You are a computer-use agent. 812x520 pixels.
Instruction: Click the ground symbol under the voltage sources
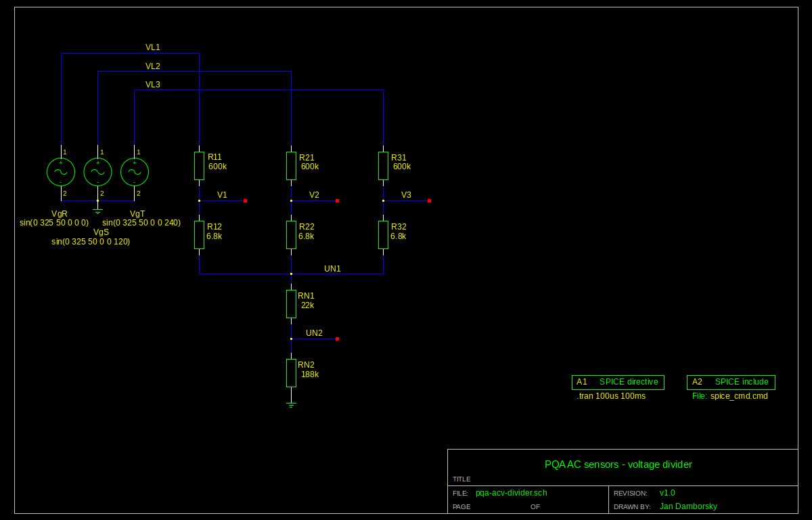(97, 211)
